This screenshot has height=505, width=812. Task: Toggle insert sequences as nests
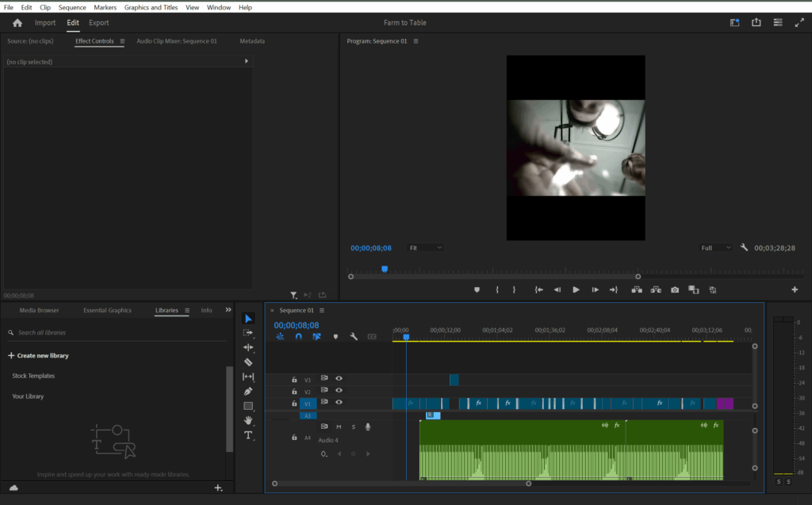coord(280,337)
